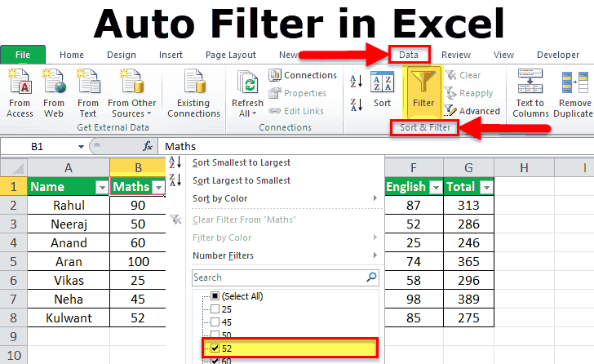Click the Select All corner triangle of sheet
This screenshot has width=594, height=364.
tap(14, 167)
